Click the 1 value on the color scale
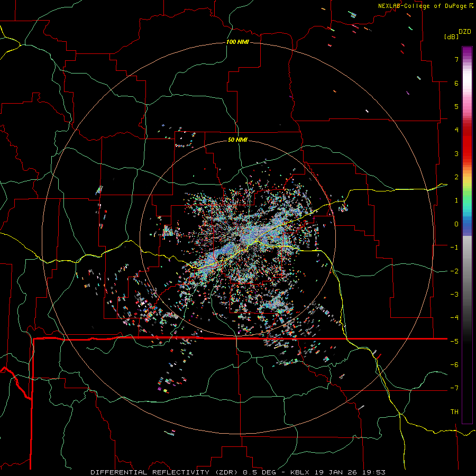Viewport: 476px width, 476px height. [x=456, y=200]
